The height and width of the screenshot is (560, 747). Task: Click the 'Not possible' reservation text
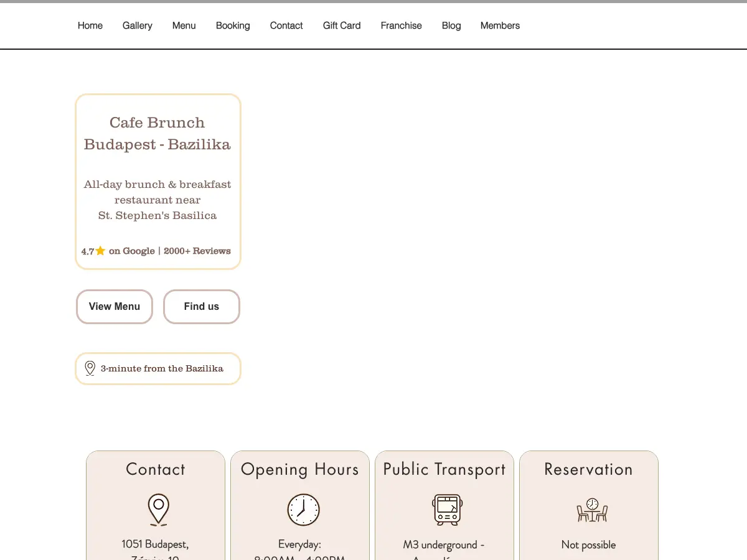588,544
